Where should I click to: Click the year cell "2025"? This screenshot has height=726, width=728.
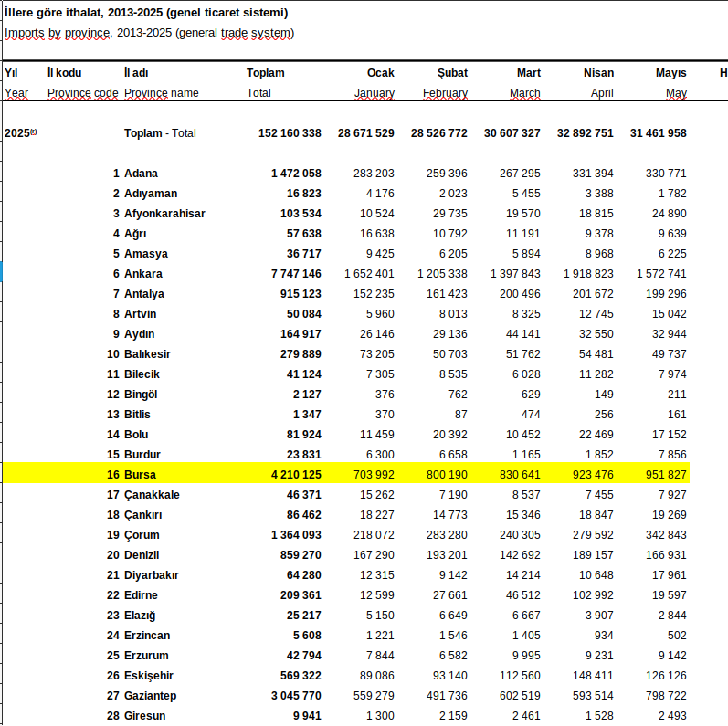(x=20, y=133)
